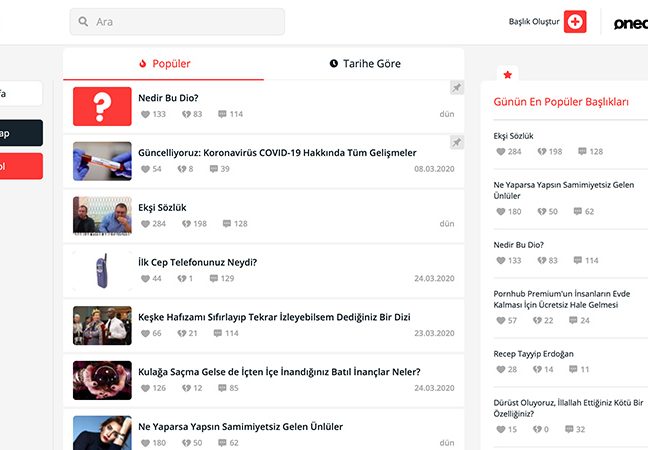
Task: Click heart icon with 284 in main list
Action: click(145, 224)
